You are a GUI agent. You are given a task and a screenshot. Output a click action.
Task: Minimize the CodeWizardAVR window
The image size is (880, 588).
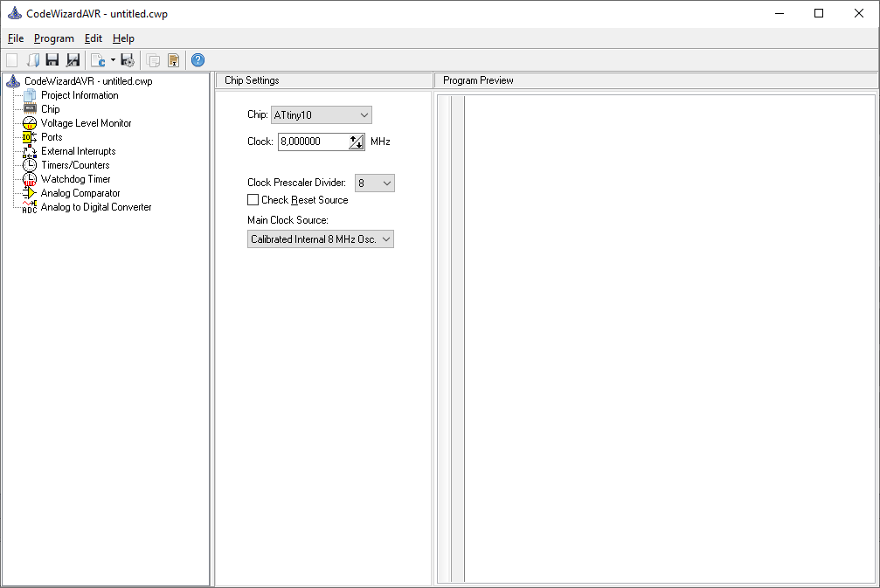(780, 13)
